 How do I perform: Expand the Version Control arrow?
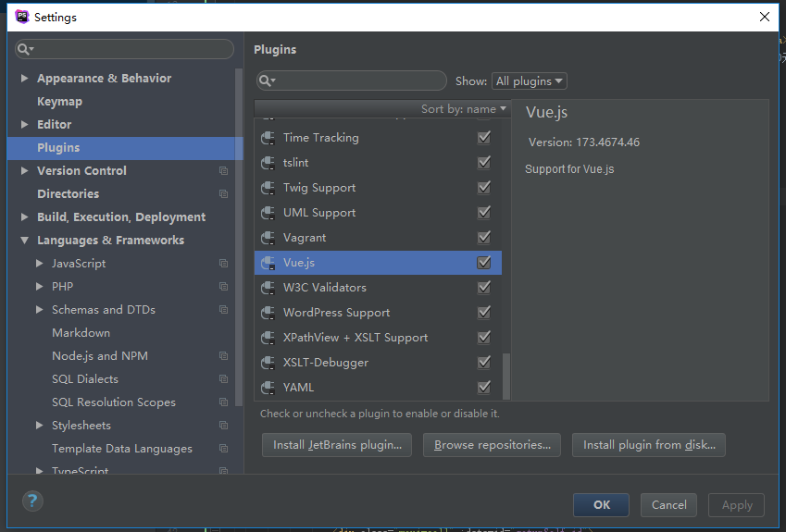coord(24,171)
